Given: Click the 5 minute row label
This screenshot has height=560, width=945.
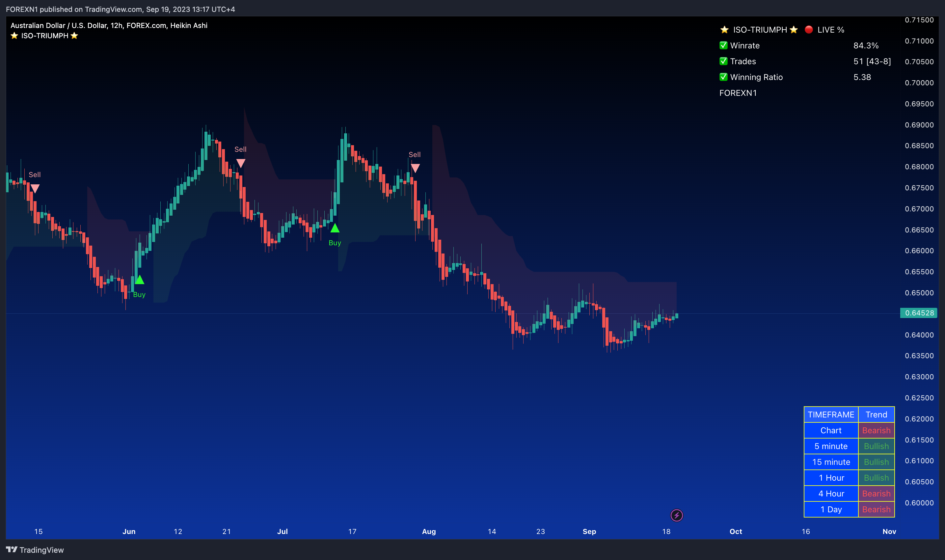Looking at the screenshot, I should click(831, 446).
